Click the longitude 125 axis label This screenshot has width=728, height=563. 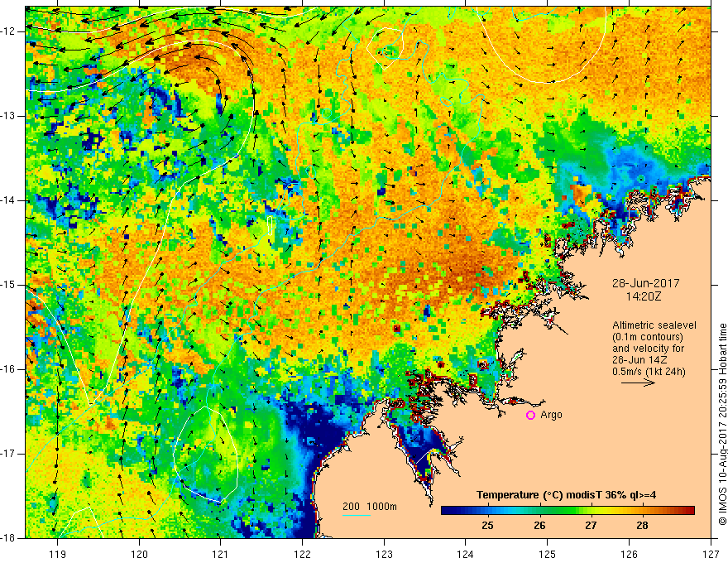[x=548, y=554]
